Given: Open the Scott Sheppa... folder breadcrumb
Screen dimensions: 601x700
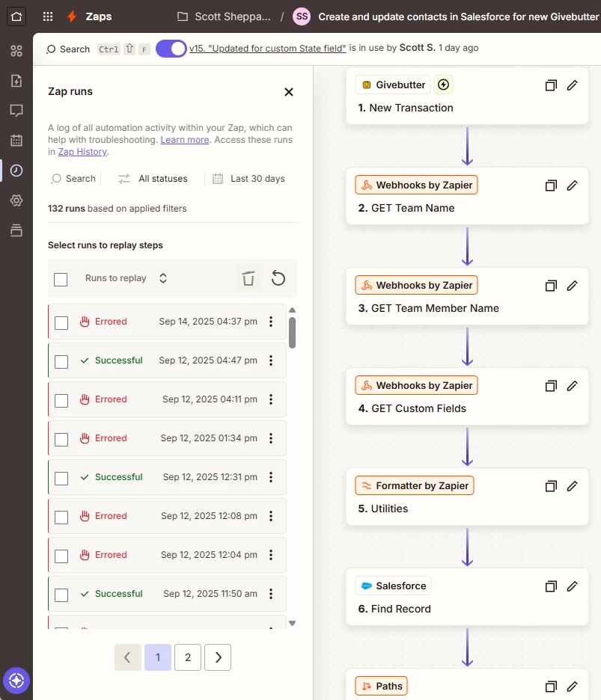Looking at the screenshot, I should pyautogui.click(x=224, y=17).
